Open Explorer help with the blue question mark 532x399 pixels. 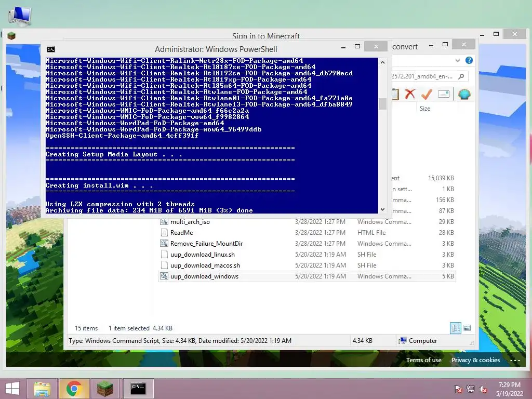point(469,60)
